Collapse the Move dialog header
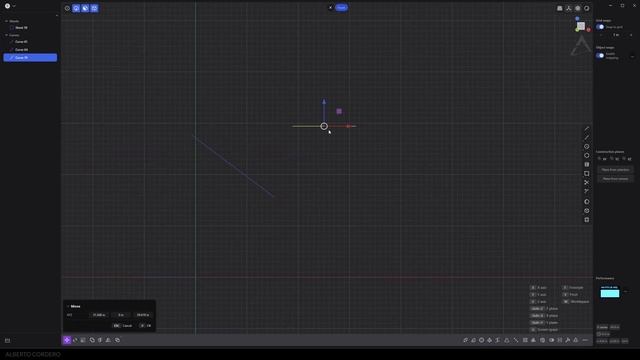Viewport: 640px width, 360px height. pyautogui.click(x=68, y=306)
